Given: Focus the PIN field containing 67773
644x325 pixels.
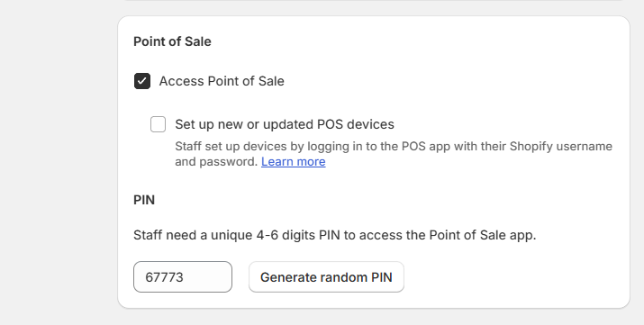Looking at the screenshot, I should point(183,277).
